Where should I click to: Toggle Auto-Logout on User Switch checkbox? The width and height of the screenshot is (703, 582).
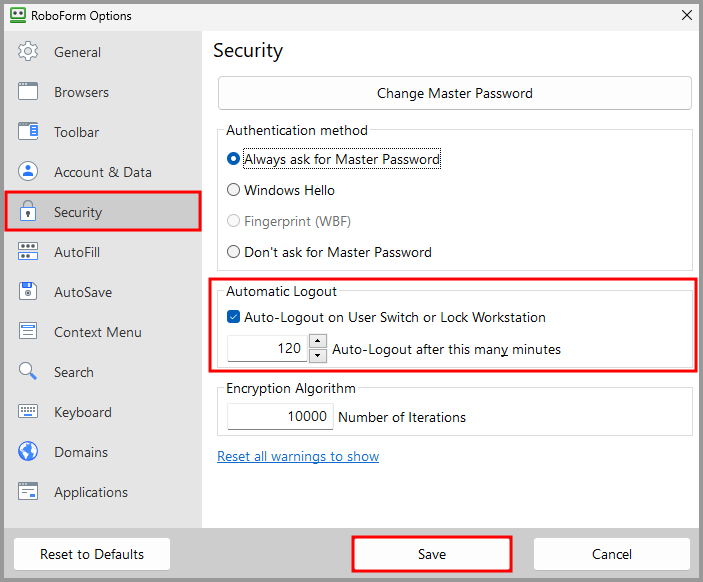(x=234, y=317)
